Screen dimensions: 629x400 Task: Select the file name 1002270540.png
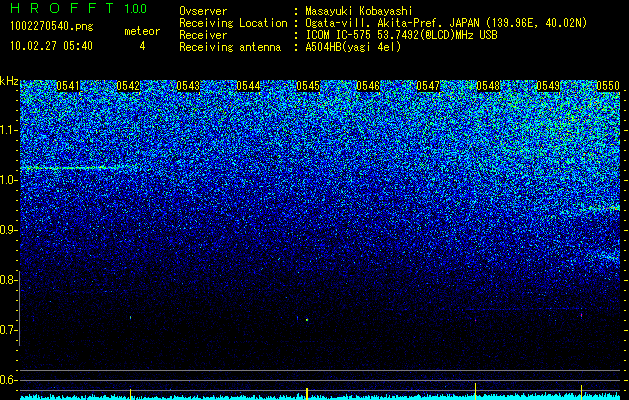pyautogui.click(x=52, y=26)
